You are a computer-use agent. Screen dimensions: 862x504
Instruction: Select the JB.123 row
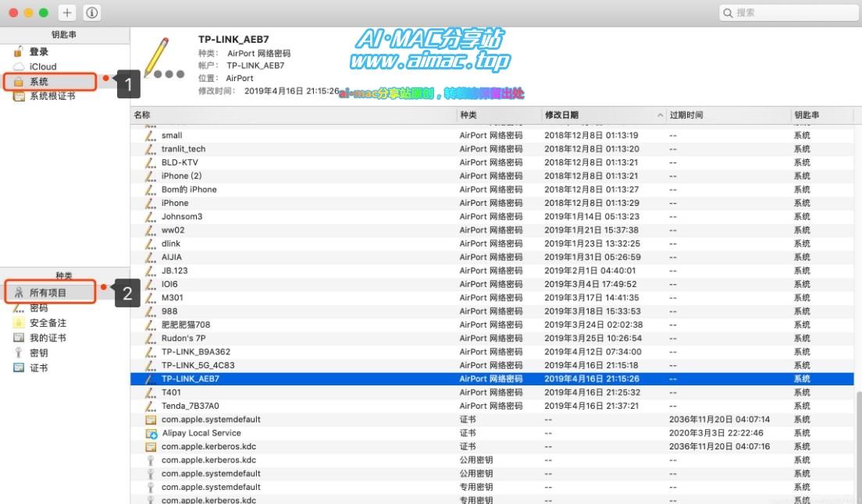(x=492, y=271)
